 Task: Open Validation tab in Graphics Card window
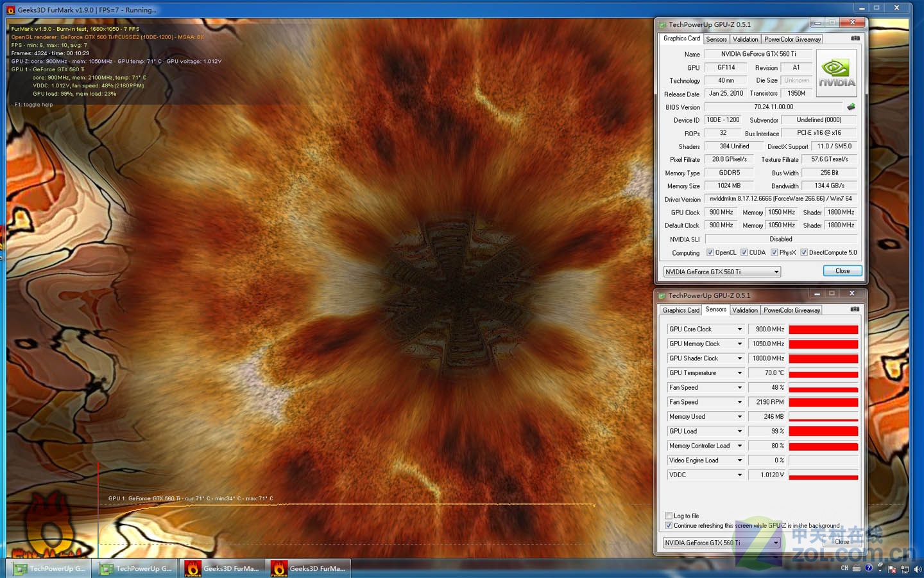coord(745,39)
